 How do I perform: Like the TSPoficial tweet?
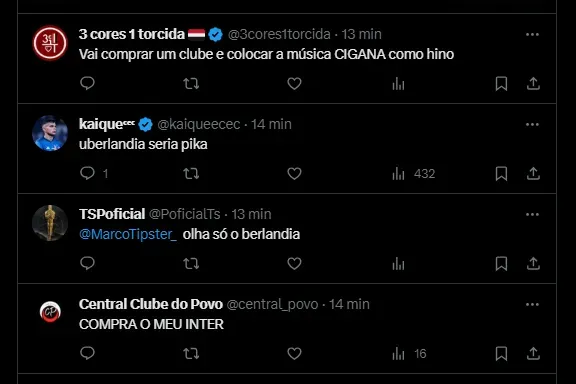294,263
